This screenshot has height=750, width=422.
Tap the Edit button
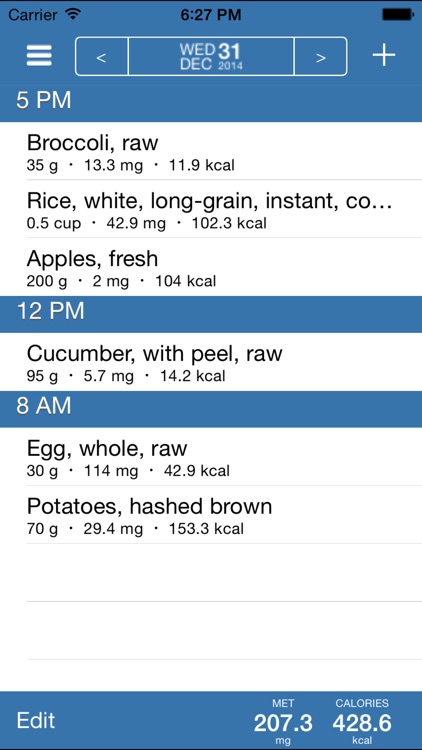pyautogui.click(x=36, y=720)
